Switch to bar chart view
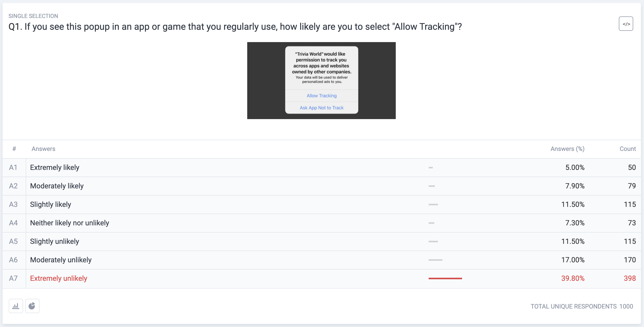Screen dimensions: 644x327 coord(16,306)
